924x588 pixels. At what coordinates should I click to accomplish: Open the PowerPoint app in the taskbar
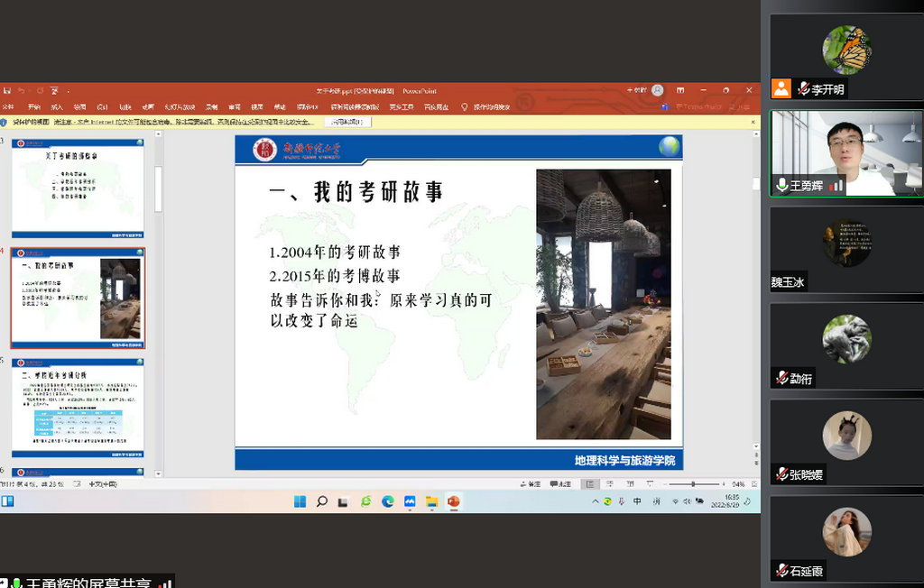tap(453, 501)
